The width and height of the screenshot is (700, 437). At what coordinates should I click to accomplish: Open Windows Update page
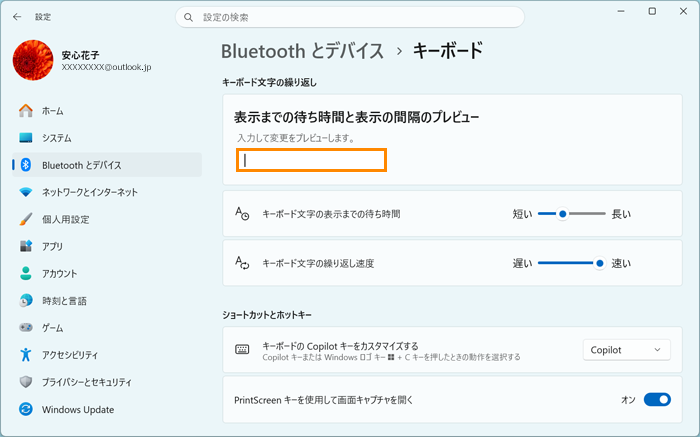click(107, 409)
